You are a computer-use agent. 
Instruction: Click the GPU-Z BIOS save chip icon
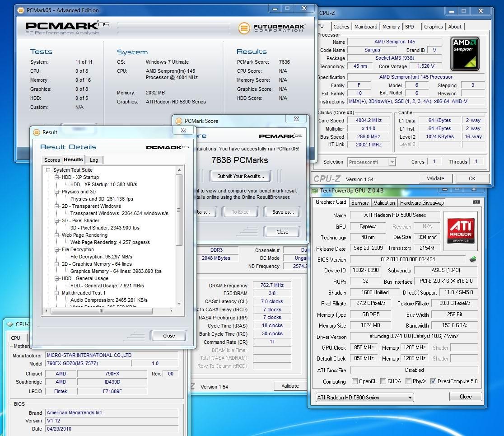coord(472,259)
